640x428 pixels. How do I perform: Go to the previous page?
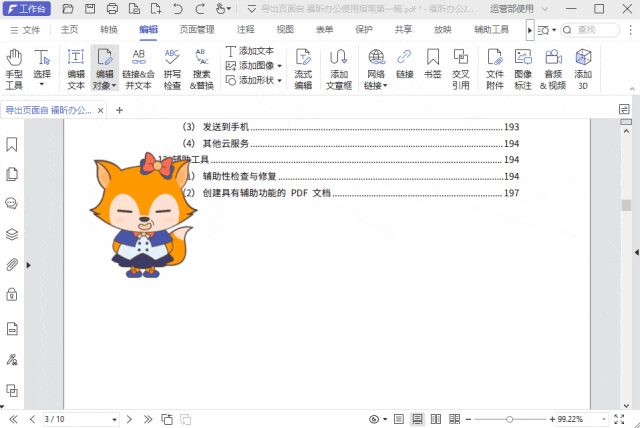[x=33, y=419]
